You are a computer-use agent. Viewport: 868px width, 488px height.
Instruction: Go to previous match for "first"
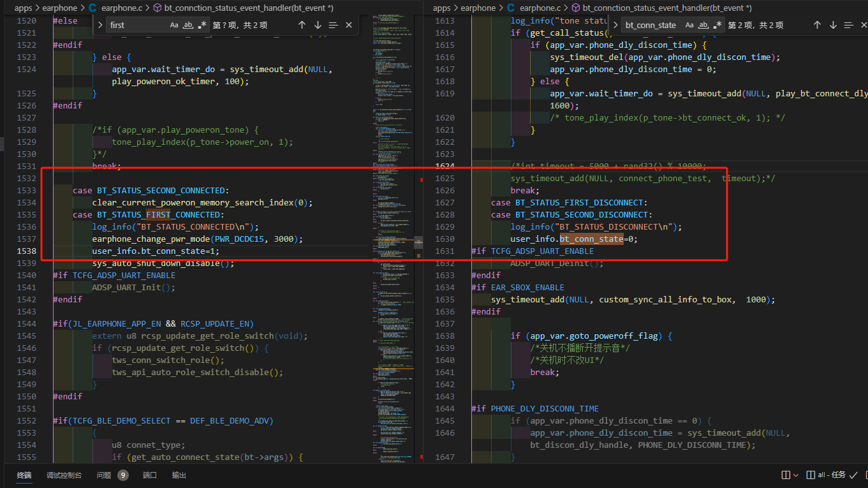coord(302,25)
